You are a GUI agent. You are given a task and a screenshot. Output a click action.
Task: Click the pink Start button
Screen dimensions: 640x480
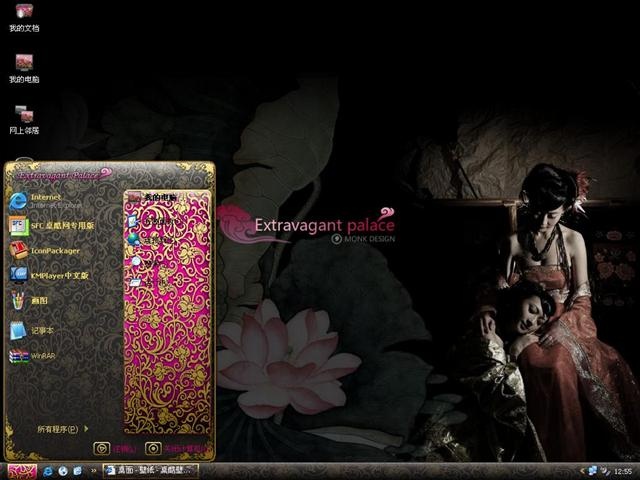click(22, 471)
